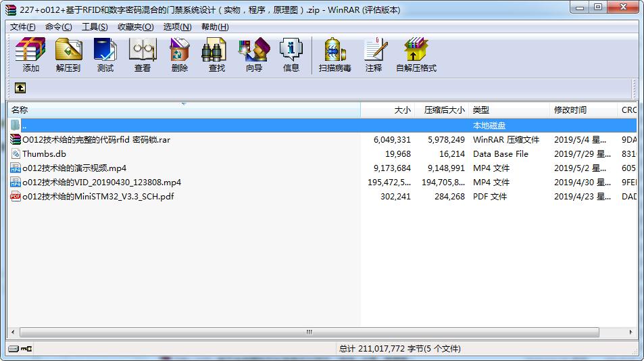Sort by 大小 column header

387,110
